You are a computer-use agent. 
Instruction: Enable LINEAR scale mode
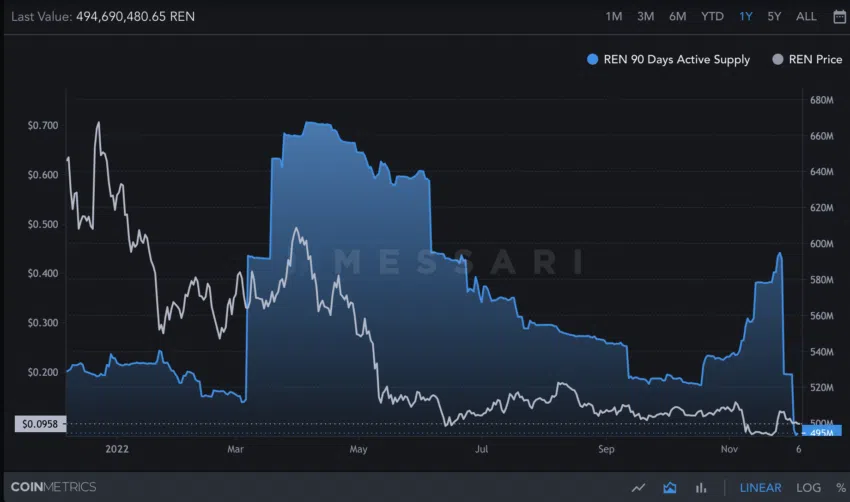(x=761, y=487)
